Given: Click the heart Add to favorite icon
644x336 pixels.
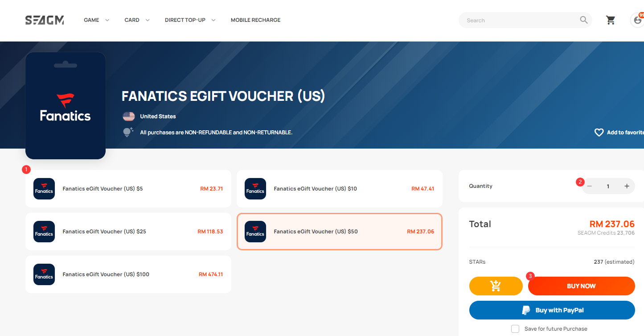Looking at the screenshot, I should pyautogui.click(x=599, y=133).
